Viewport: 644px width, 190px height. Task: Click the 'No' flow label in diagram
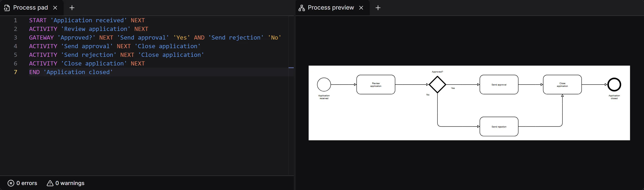coord(428,95)
